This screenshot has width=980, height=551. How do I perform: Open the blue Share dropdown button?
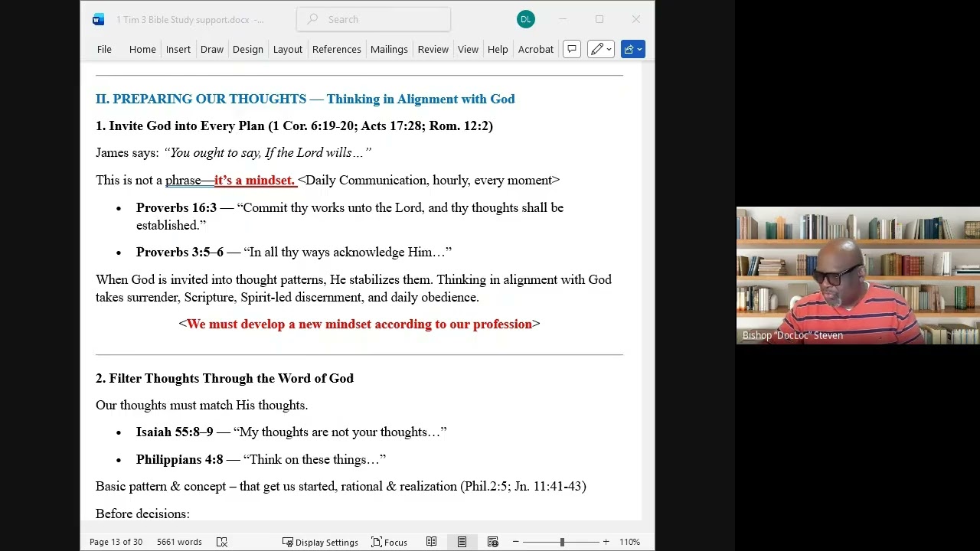pos(633,49)
